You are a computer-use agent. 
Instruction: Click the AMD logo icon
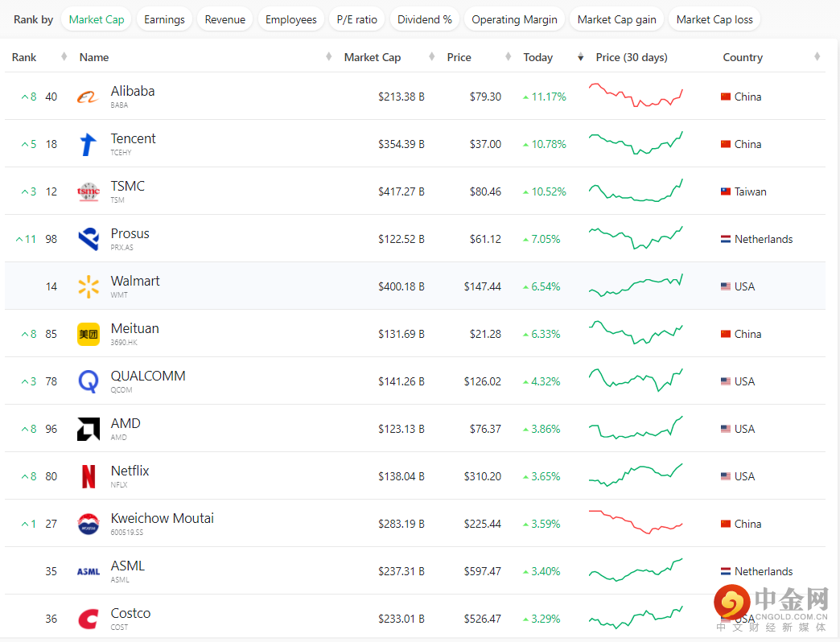pyautogui.click(x=89, y=429)
